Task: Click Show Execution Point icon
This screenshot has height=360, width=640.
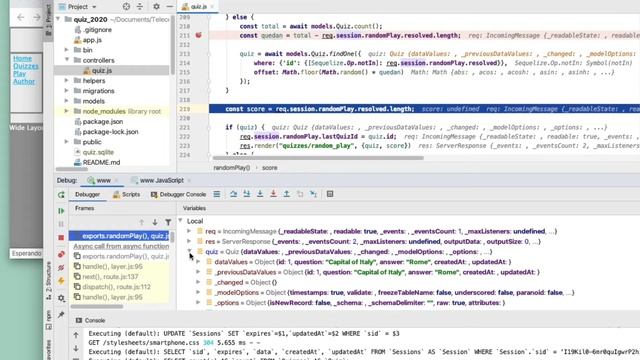Action: pos(217,194)
